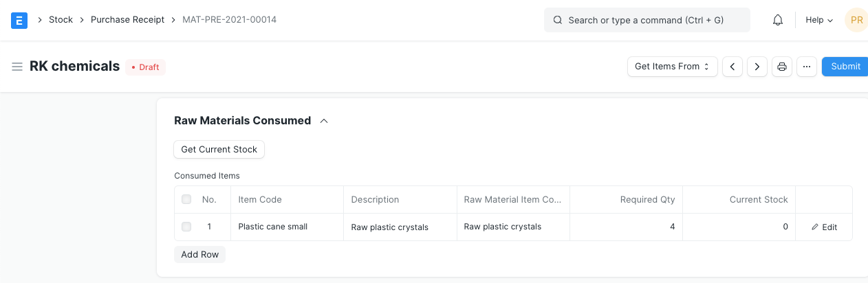The width and height of the screenshot is (868, 283).
Task: Click Add Row under Consumed Items
Action: pyautogui.click(x=199, y=255)
